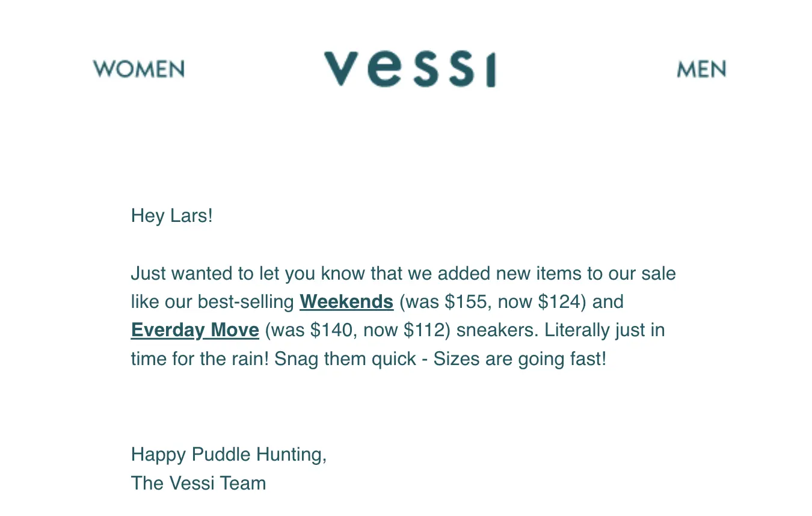Click the "Happy Puddle Hunting," sign-off
Screen dimensions: 812x516
pyautogui.click(x=229, y=454)
